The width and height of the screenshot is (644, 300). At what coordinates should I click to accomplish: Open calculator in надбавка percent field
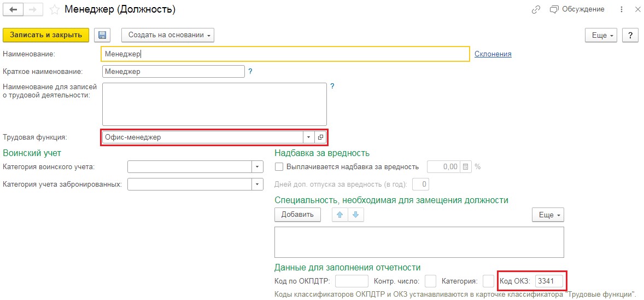(465, 167)
